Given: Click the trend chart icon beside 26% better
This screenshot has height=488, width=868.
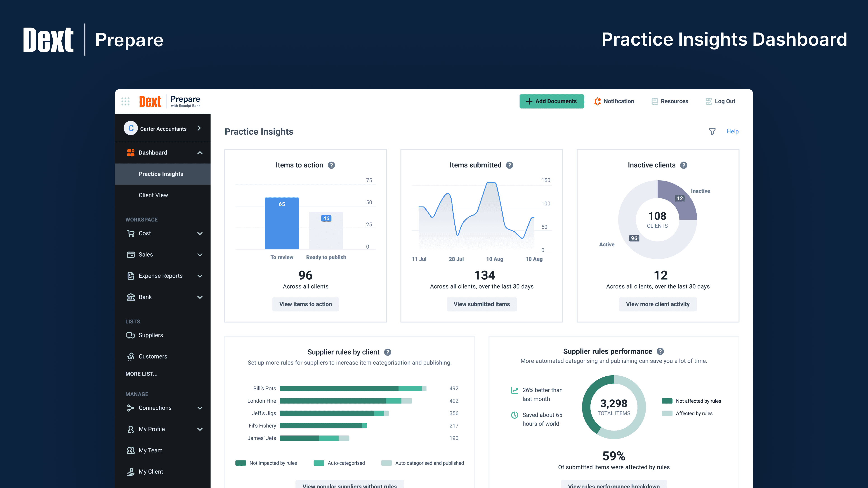Looking at the screenshot, I should click(x=514, y=390).
